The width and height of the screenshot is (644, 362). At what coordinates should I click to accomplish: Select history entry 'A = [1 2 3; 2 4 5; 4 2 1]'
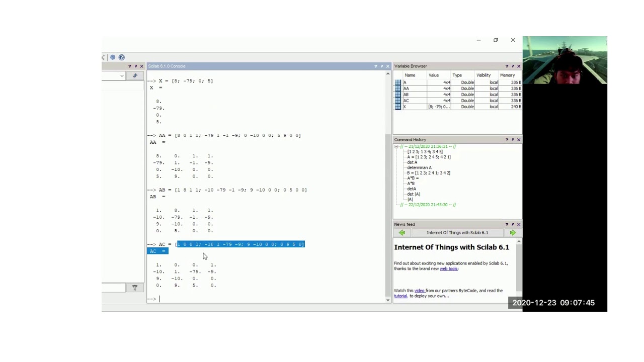(429, 157)
